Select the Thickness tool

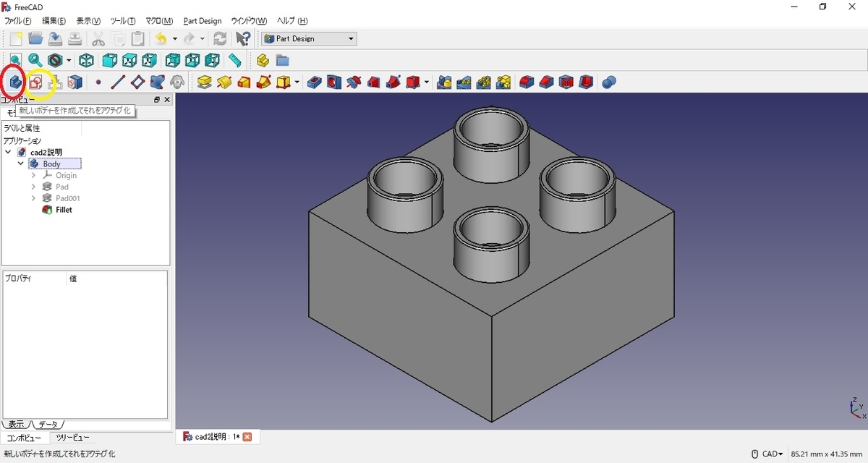pyautogui.click(x=586, y=82)
